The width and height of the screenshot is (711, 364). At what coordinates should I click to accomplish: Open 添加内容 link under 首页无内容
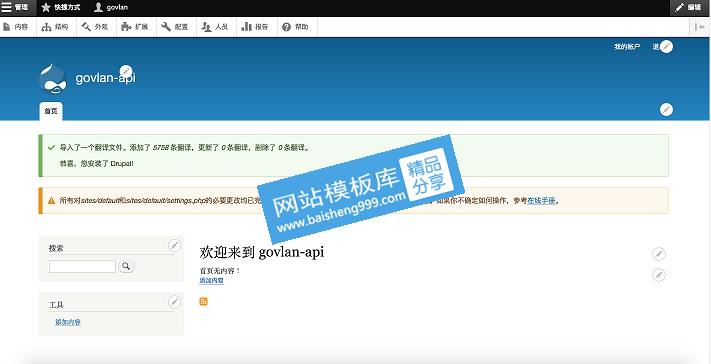pyautogui.click(x=211, y=281)
